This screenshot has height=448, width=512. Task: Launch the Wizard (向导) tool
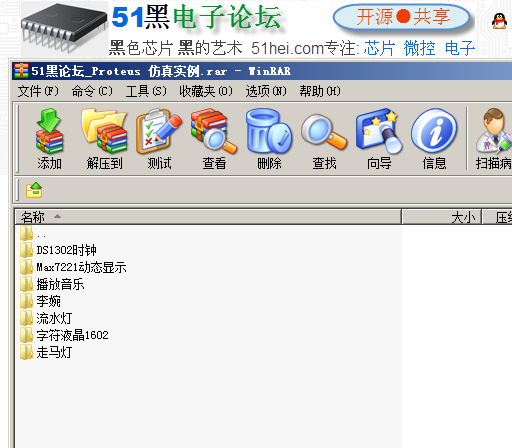click(379, 131)
